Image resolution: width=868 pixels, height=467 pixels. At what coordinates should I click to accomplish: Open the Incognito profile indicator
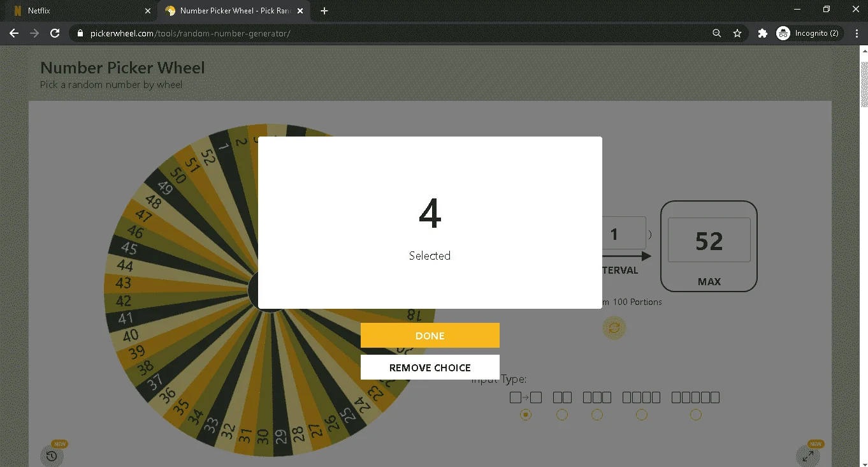click(809, 33)
